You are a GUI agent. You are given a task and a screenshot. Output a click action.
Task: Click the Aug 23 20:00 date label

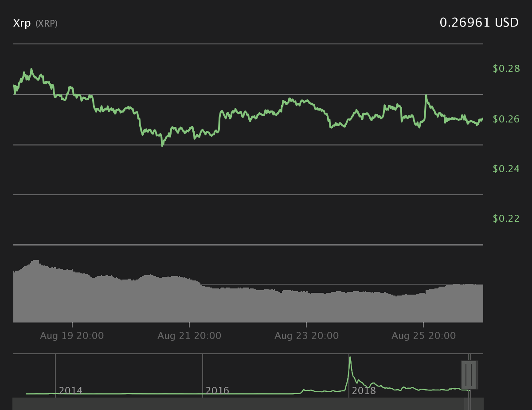(x=306, y=336)
